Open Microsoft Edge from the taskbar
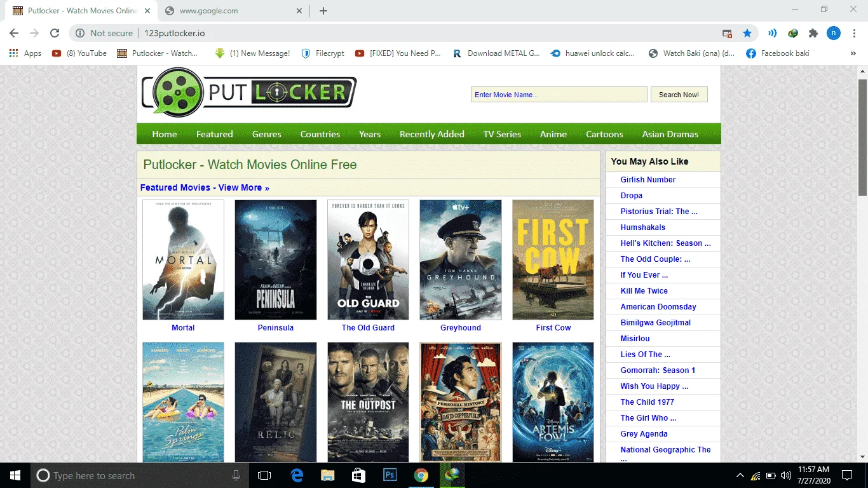The height and width of the screenshot is (488, 868). point(297,475)
